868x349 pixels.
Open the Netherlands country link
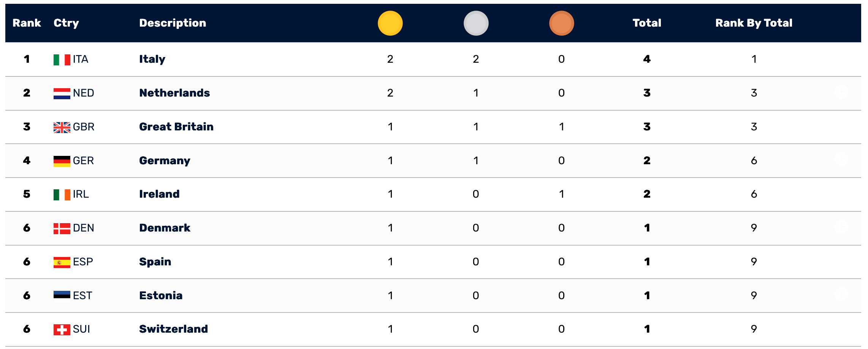point(174,93)
